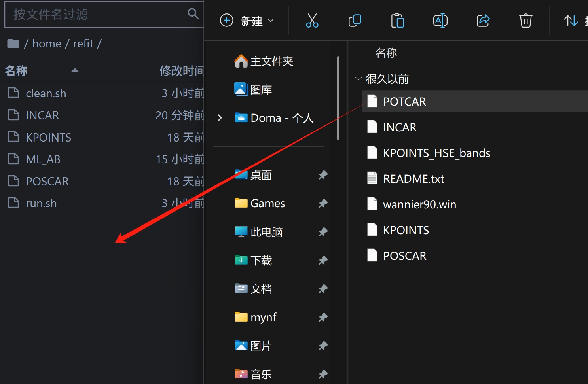Click the filename filter input field
Viewport: 588px width, 384px height.
click(95, 15)
